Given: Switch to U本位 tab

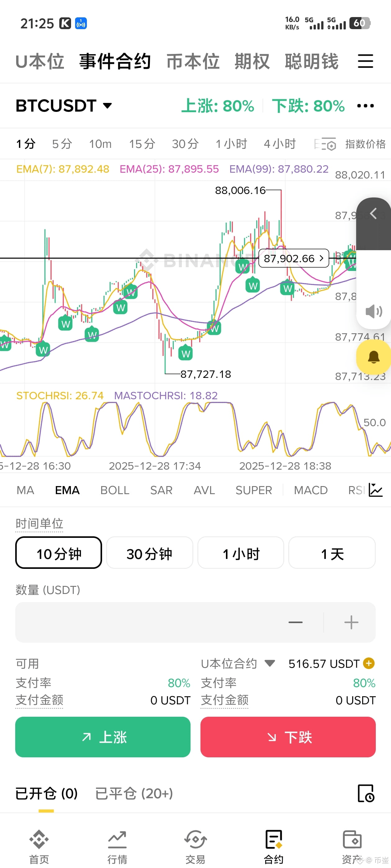Looking at the screenshot, I should (40, 61).
